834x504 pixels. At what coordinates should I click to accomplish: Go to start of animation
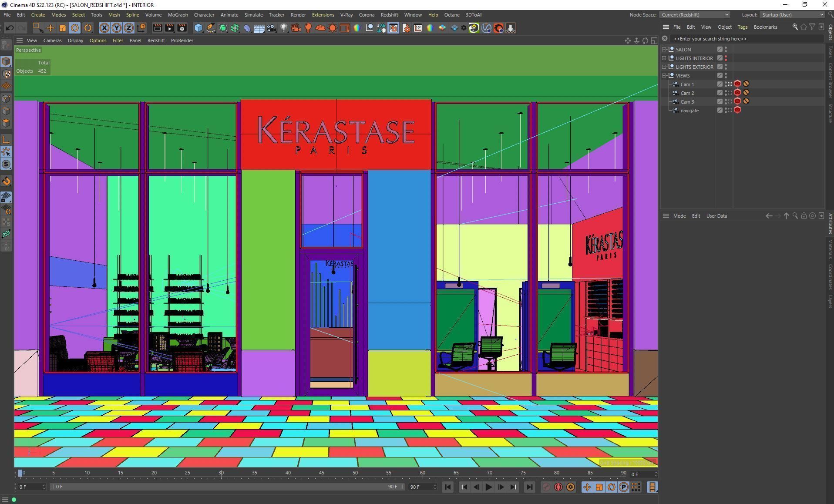pyautogui.click(x=448, y=487)
